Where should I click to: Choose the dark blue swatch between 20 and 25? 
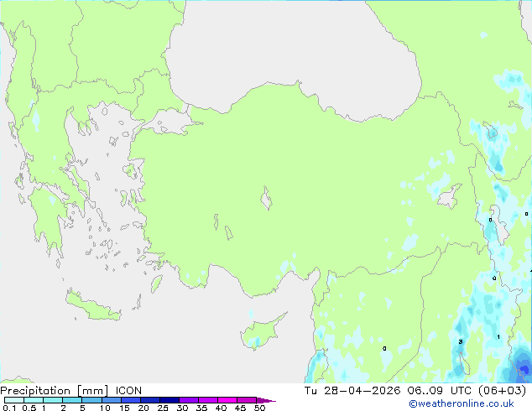(x=150, y=400)
